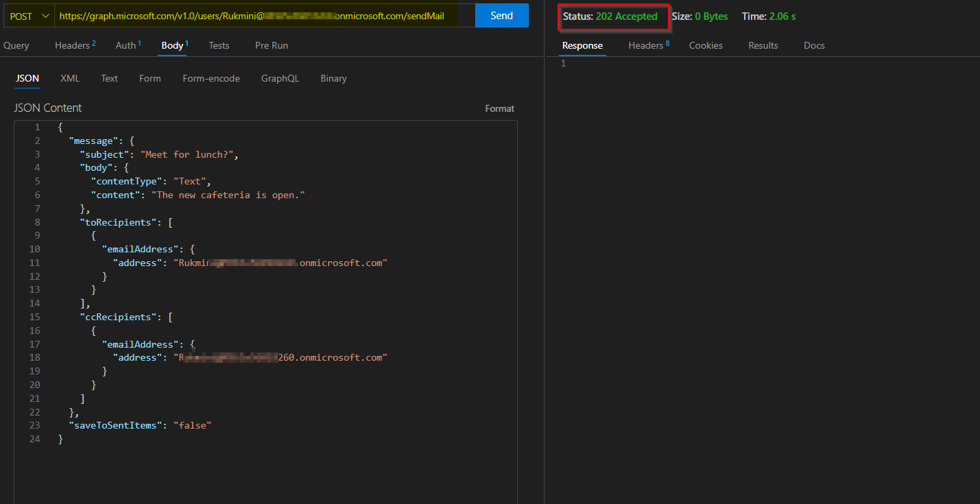Open the Tests tab

[219, 45]
